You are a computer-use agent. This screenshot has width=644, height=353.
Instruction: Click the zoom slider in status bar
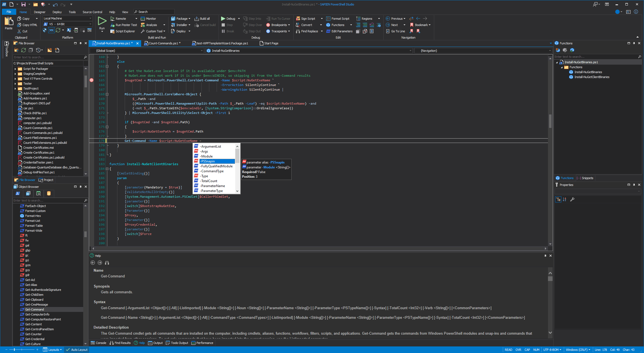tap(21, 350)
